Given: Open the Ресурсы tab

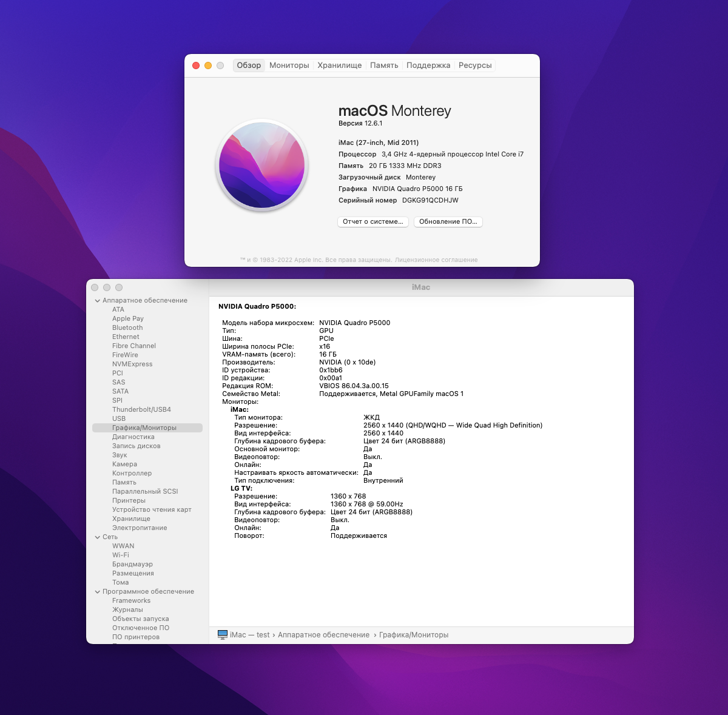Looking at the screenshot, I should click(x=475, y=65).
